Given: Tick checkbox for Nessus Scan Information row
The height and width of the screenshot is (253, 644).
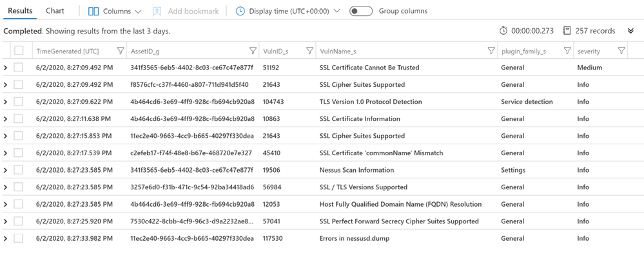Looking at the screenshot, I should pyautogui.click(x=19, y=170).
